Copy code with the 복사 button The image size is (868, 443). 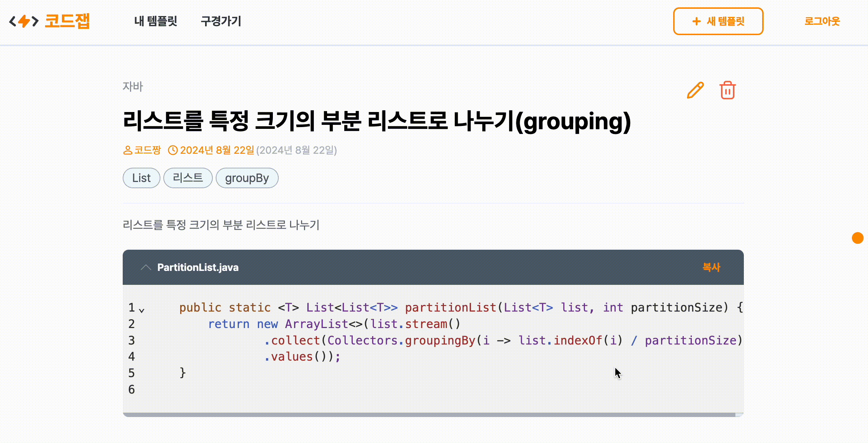711,267
